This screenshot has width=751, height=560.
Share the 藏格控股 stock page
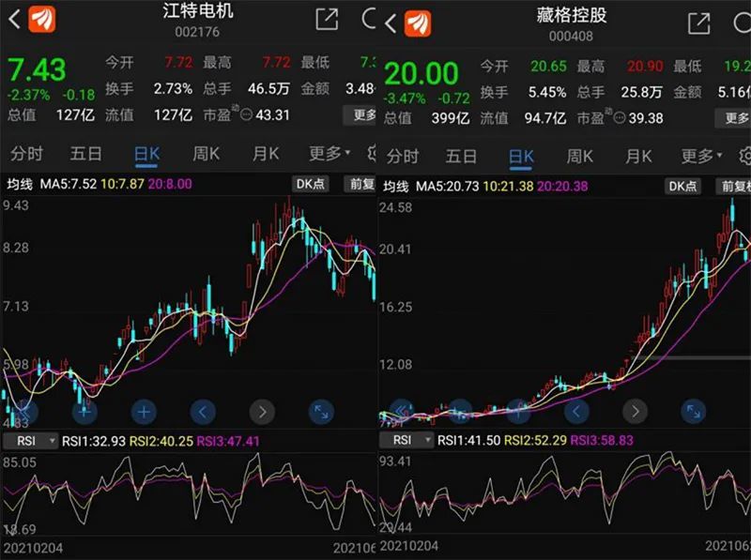(698, 23)
